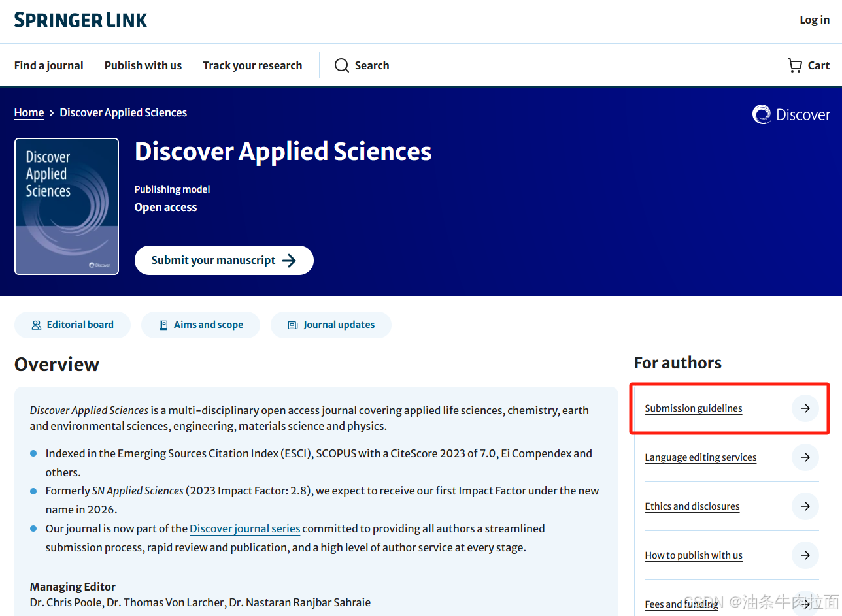The image size is (842, 616).
Task: Click the Aims and scope document icon
Action: point(163,325)
